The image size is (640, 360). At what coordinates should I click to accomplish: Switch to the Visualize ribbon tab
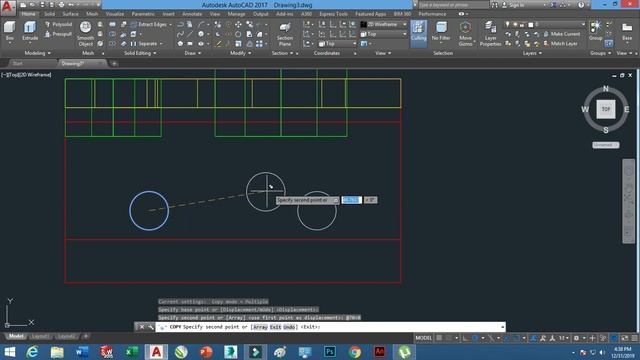[115, 14]
